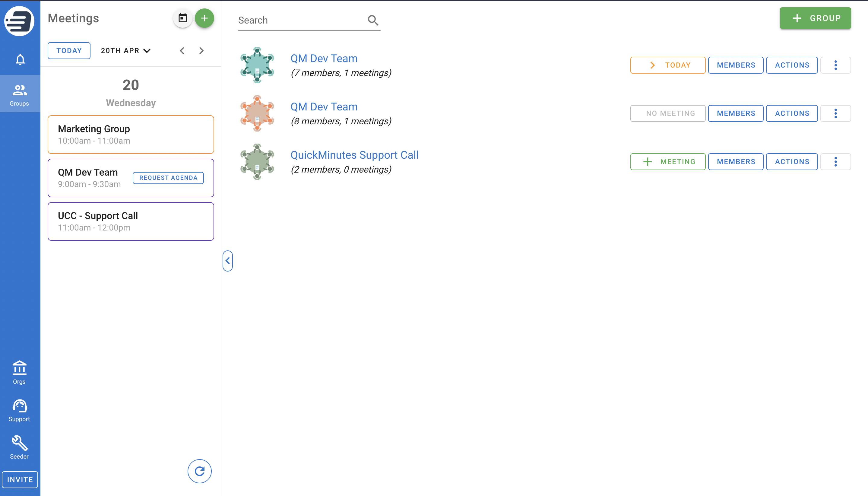The width and height of the screenshot is (868, 496).
Task: Open QuickMinutes Support Call link
Action: coord(354,155)
